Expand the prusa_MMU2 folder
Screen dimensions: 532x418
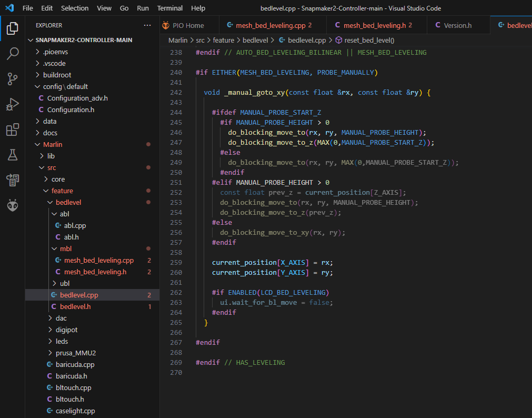(x=92, y=353)
